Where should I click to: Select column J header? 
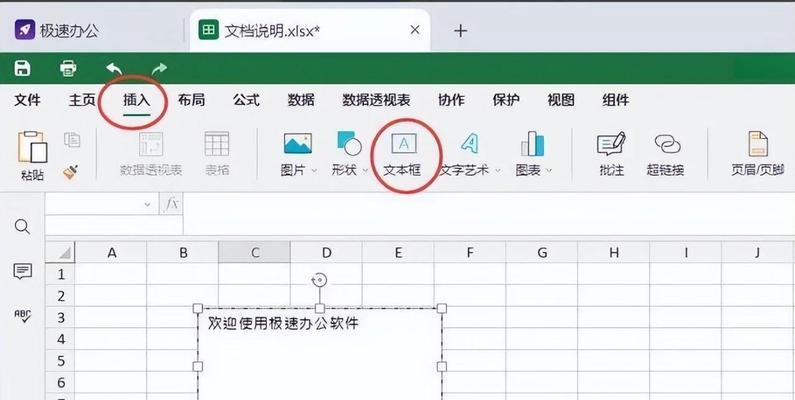pyautogui.click(x=758, y=252)
